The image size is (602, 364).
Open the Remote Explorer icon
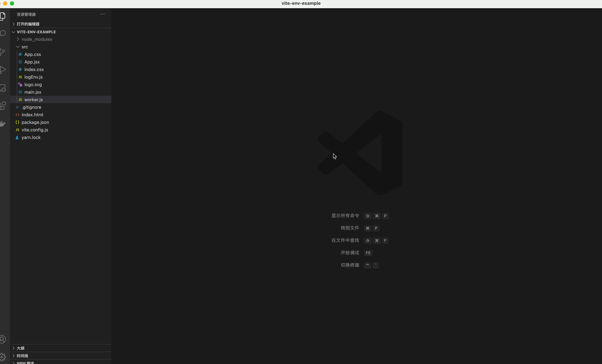[x=2, y=88]
